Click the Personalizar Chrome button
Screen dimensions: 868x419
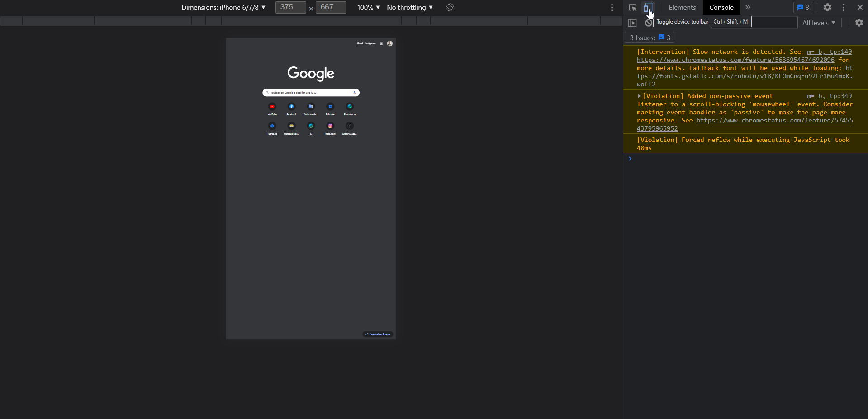(378, 334)
